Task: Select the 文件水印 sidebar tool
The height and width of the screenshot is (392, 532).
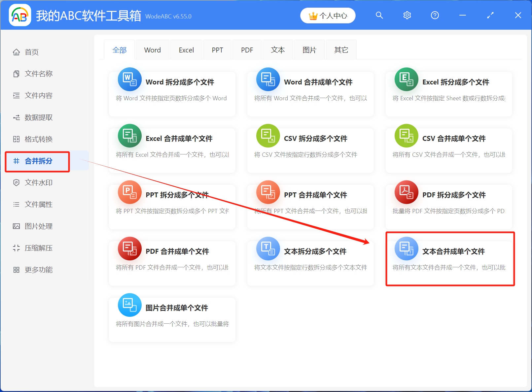Action: (37, 182)
